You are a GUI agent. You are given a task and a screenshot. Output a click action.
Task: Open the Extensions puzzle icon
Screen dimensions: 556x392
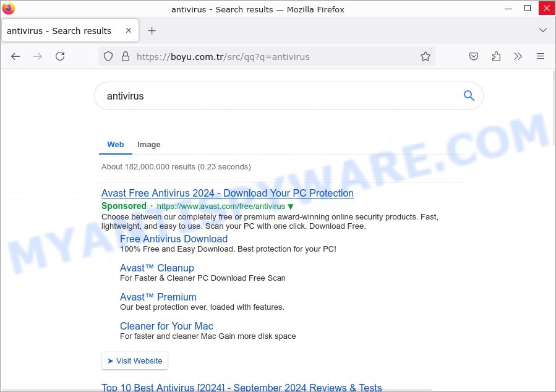[x=497, y=56]
